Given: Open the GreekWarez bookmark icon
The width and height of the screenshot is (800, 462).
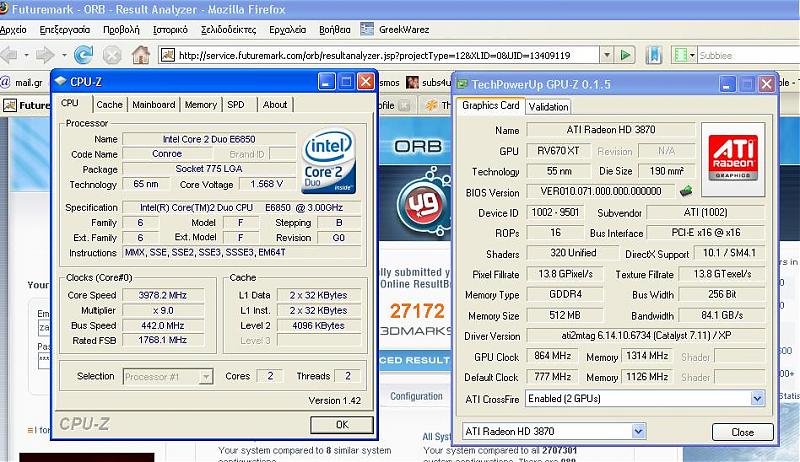Looking at the screenshot, I should pos(367,29).
